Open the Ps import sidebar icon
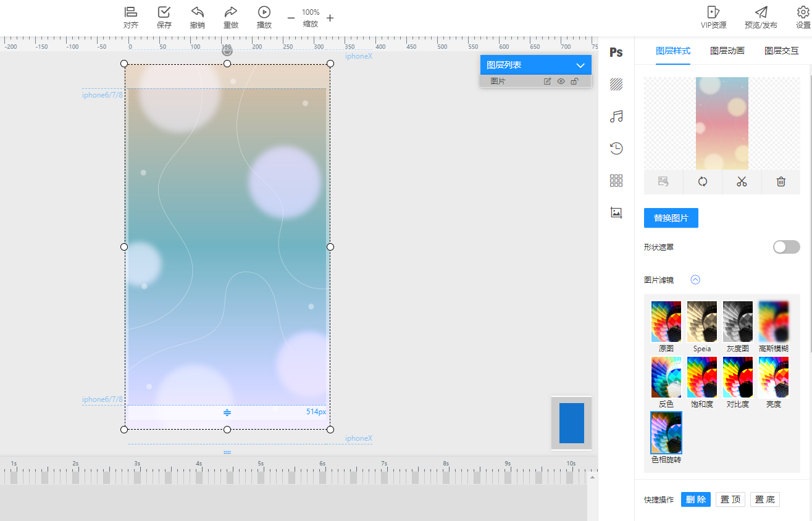This screenshot has width=812, height=521. pyautogui.click(x=616, y=52)
